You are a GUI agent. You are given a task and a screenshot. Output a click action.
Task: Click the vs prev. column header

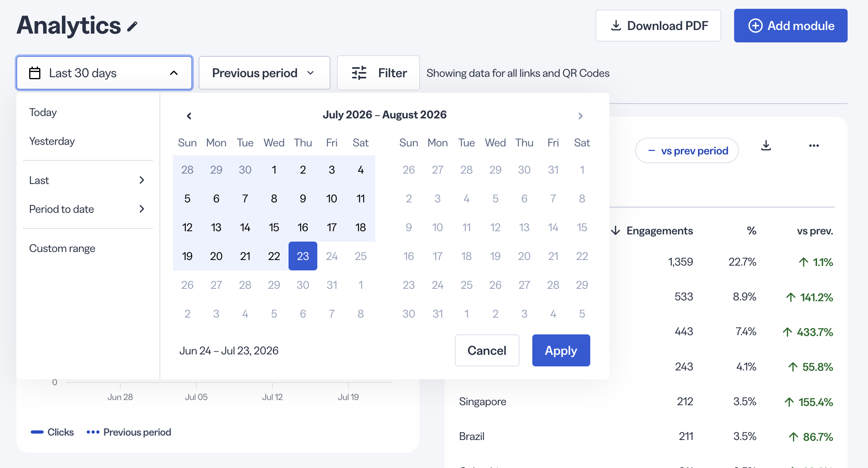(815, 231)
